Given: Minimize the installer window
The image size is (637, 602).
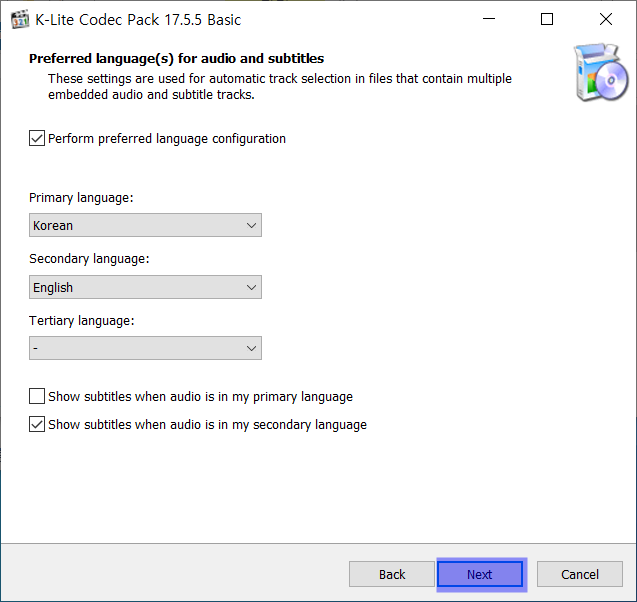Looking at the screenshot, I should pyautogui.click(x=489, y=19).
